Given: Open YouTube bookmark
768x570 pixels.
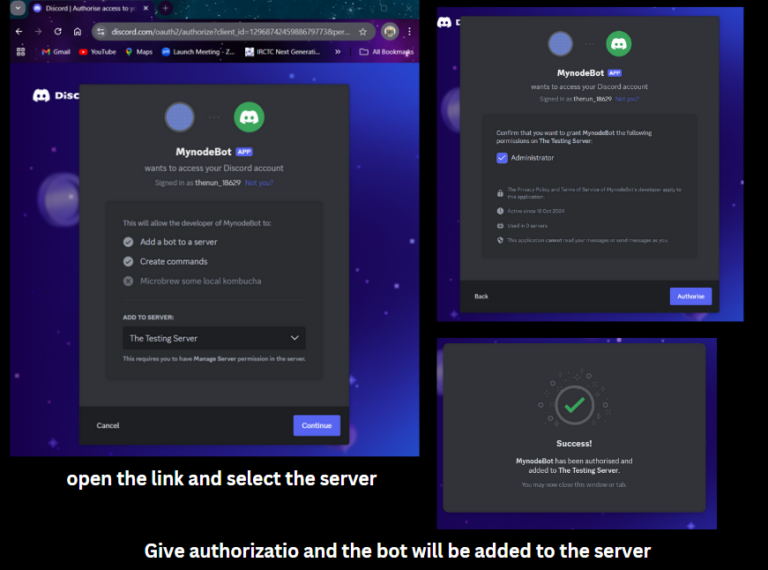Looking at the screenshot, I should tap(97, 51).
